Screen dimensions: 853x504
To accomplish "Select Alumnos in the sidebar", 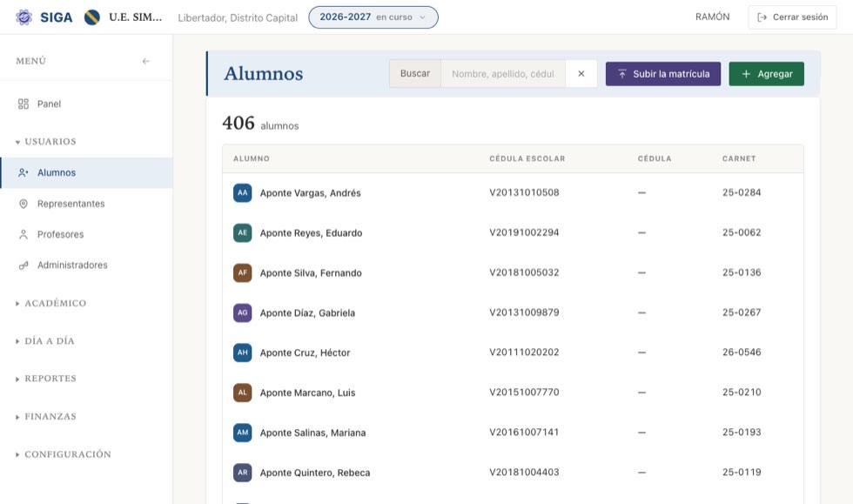I will click(x=86, y=172).
